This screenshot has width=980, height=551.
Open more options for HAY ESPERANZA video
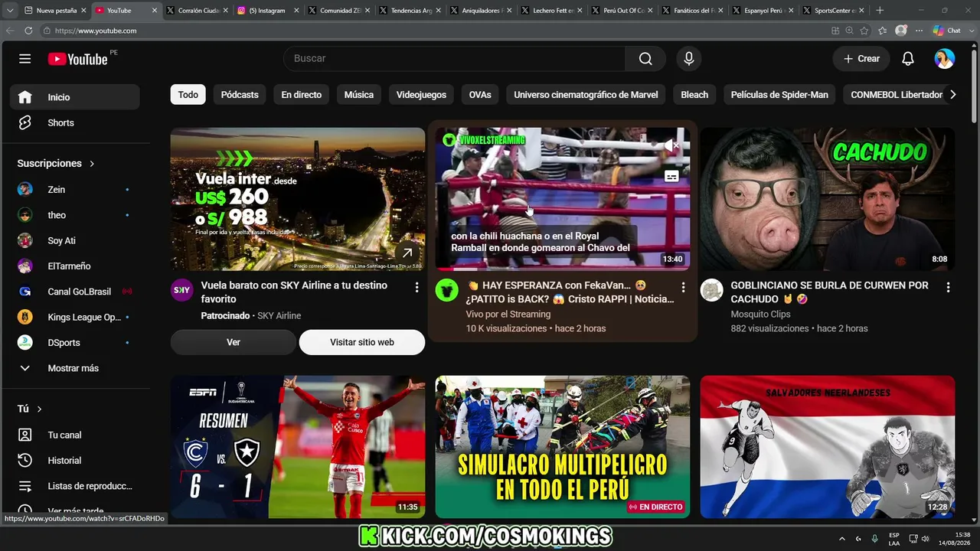tap(683, 287)
